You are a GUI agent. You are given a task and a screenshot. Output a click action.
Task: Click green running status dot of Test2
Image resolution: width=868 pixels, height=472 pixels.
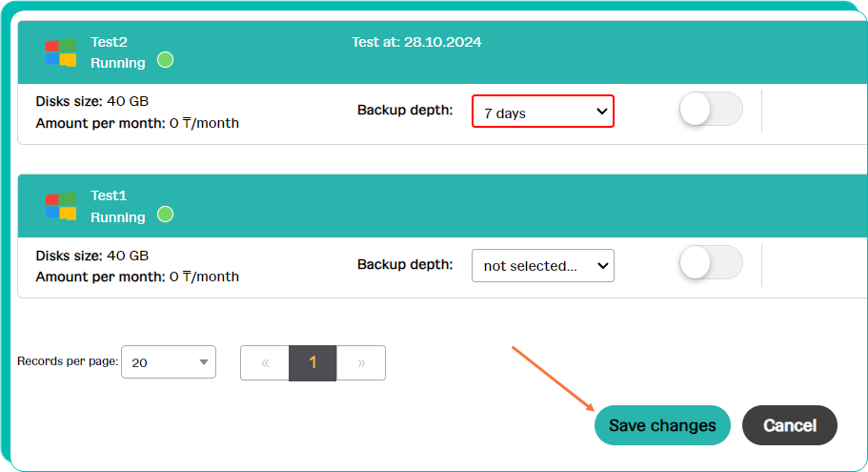pyautogui.click(x=165, y=60)
